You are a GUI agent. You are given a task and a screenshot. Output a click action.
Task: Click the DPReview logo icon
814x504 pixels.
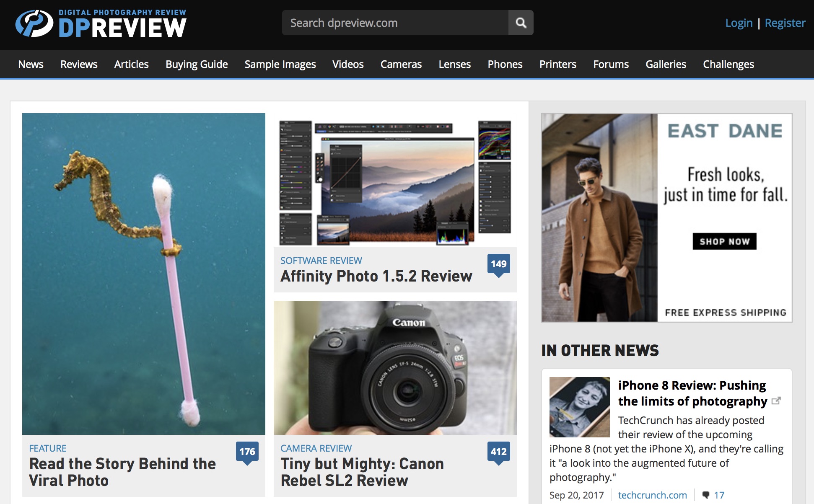coord(34,23)
